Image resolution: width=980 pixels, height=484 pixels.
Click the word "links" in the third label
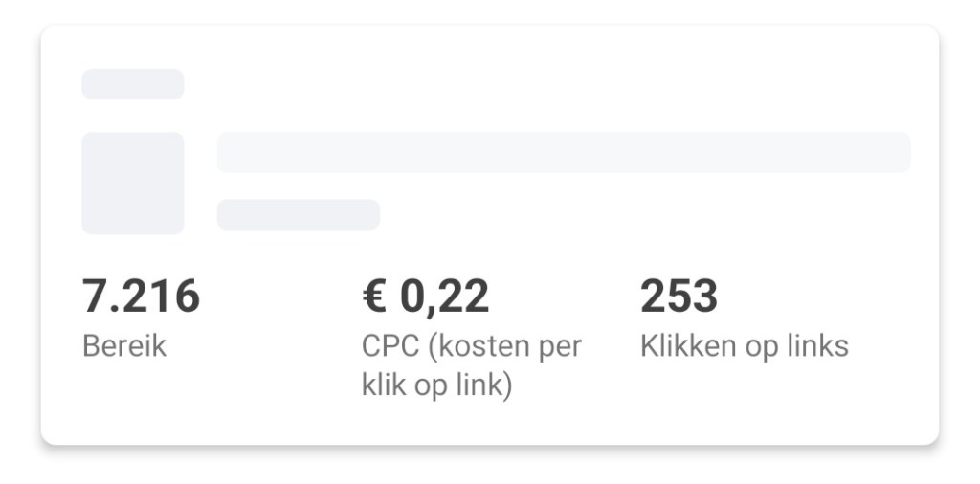[817, 345]
